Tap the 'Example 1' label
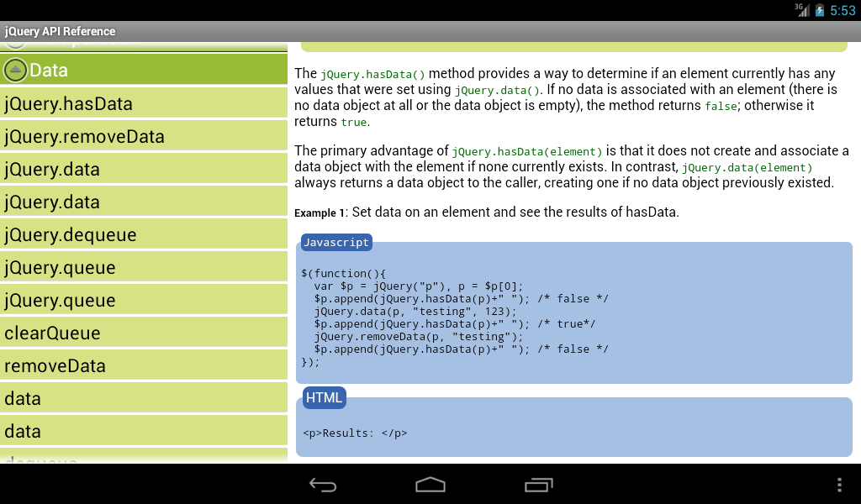Viewport: 861px width, 504px height. tap(319, 213)
